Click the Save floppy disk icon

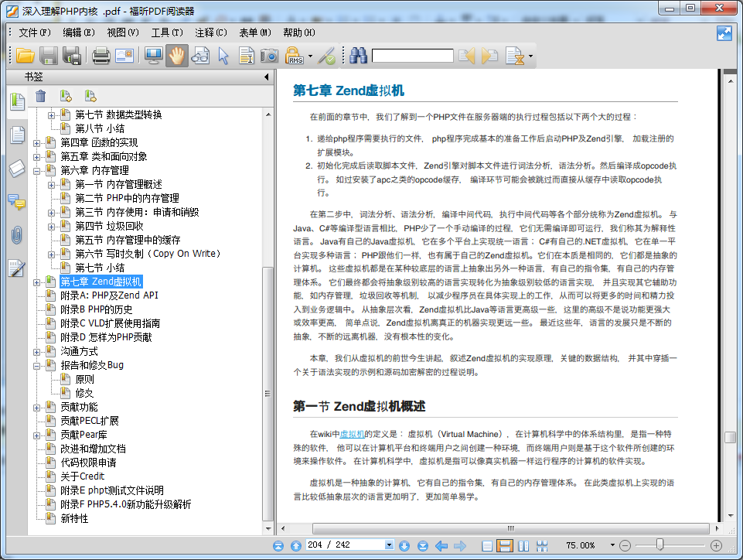49,56
